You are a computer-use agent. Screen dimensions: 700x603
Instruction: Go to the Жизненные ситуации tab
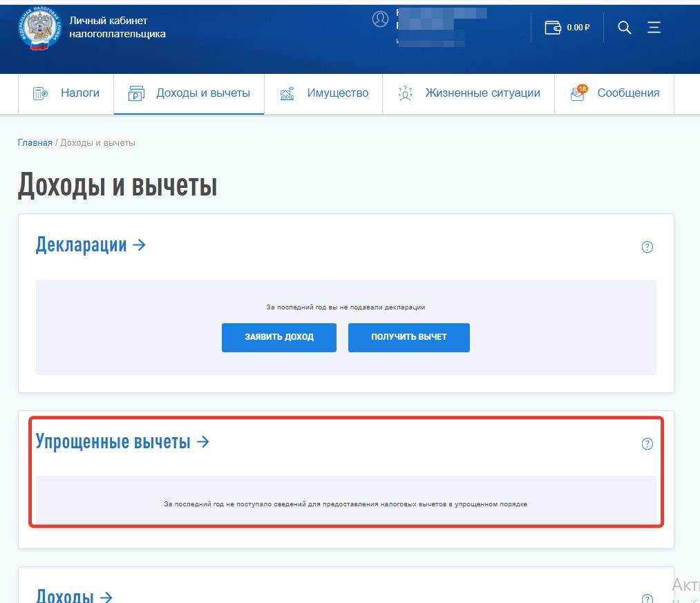tap(482, 93)
